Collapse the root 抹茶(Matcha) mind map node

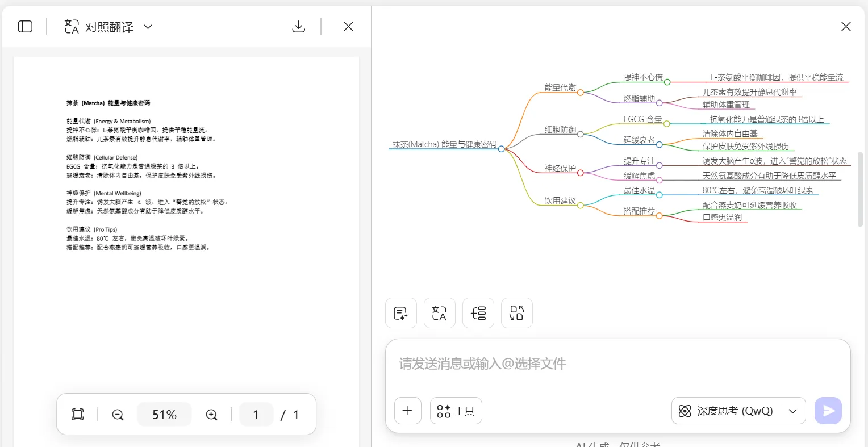[501, 149]
